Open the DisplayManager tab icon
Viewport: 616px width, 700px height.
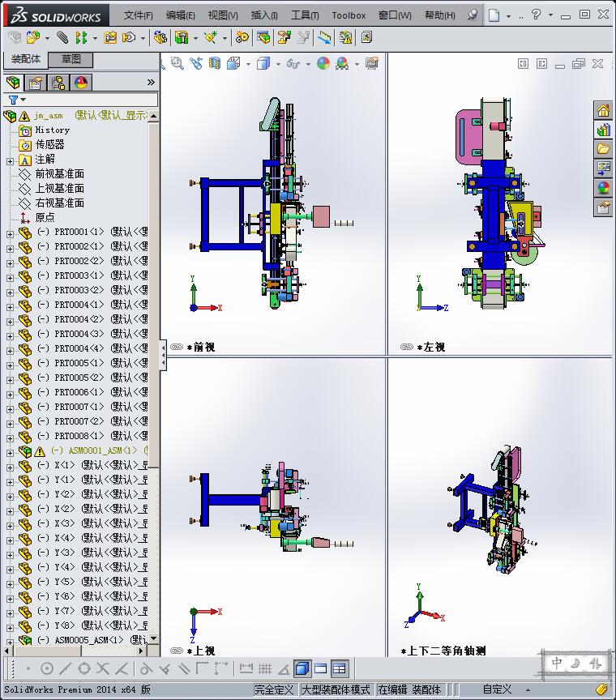[x=81, y=83]
